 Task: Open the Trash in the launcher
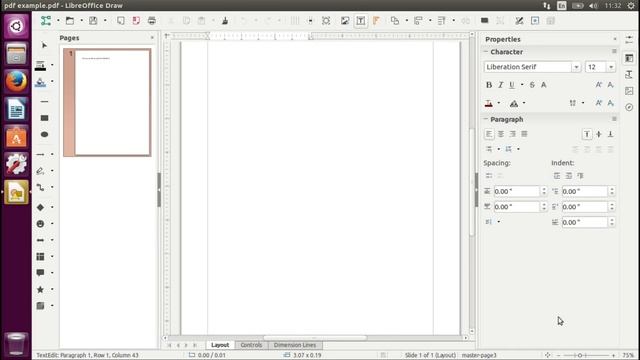coord(16,343)
